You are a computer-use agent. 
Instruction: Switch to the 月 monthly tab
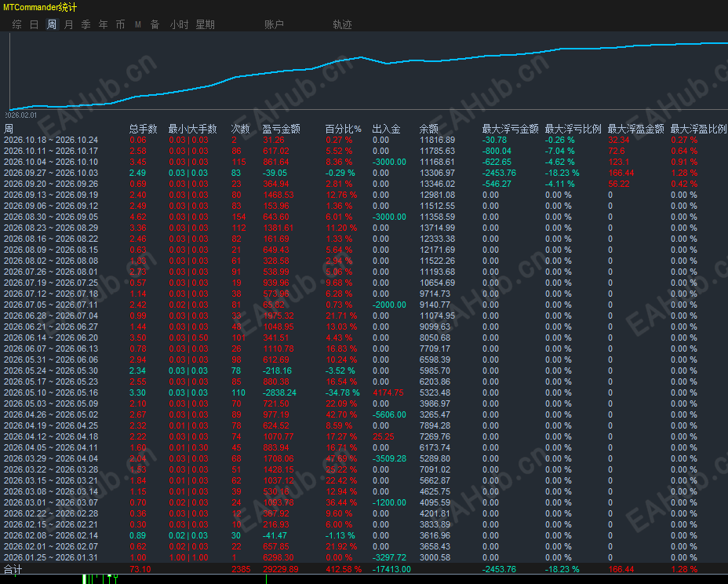pyautogui.click(x=69, y=24)
